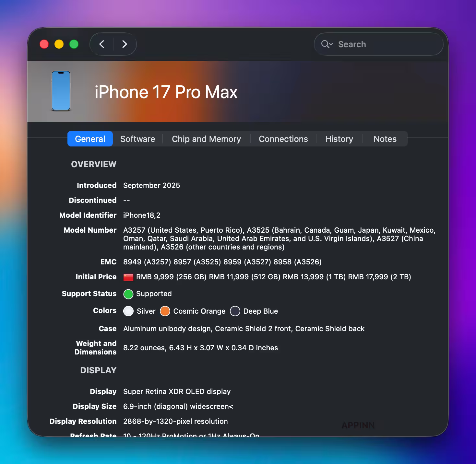Click the forward navigation arrow

pyautogui.click(x=125, y=44)
